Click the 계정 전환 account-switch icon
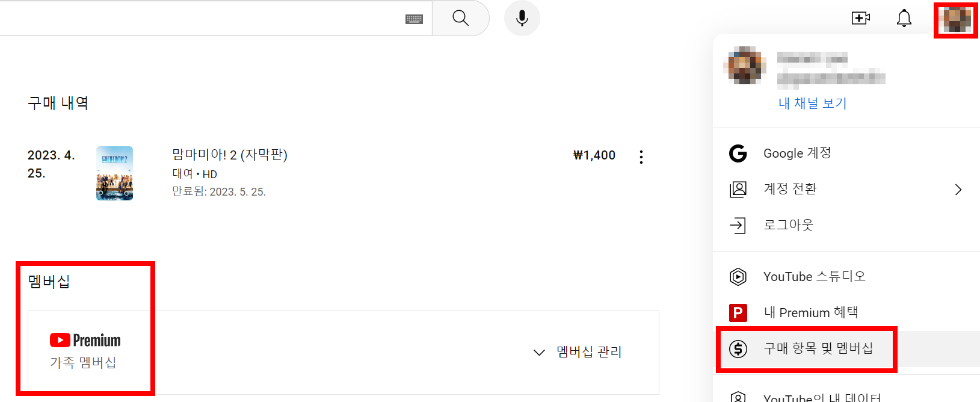This screenshot has width=980, height=402. point(737,189)
